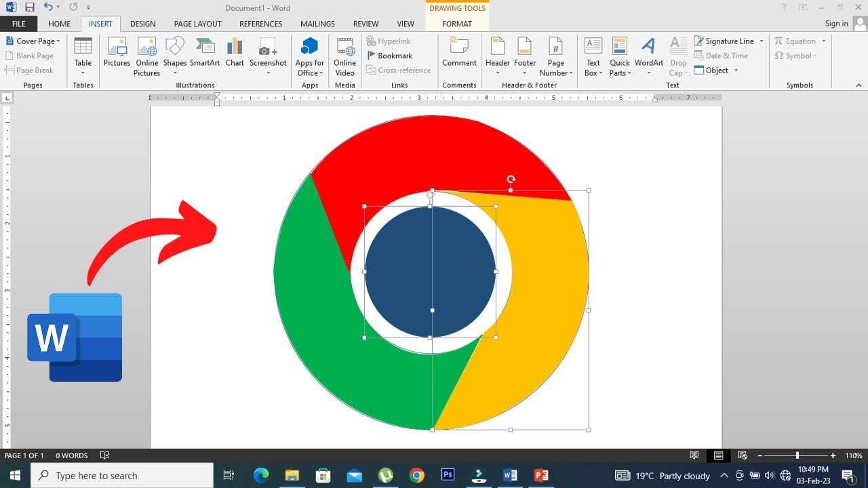Open the Header options
Screen dimensions: 868x488
[x=497, y=57]
